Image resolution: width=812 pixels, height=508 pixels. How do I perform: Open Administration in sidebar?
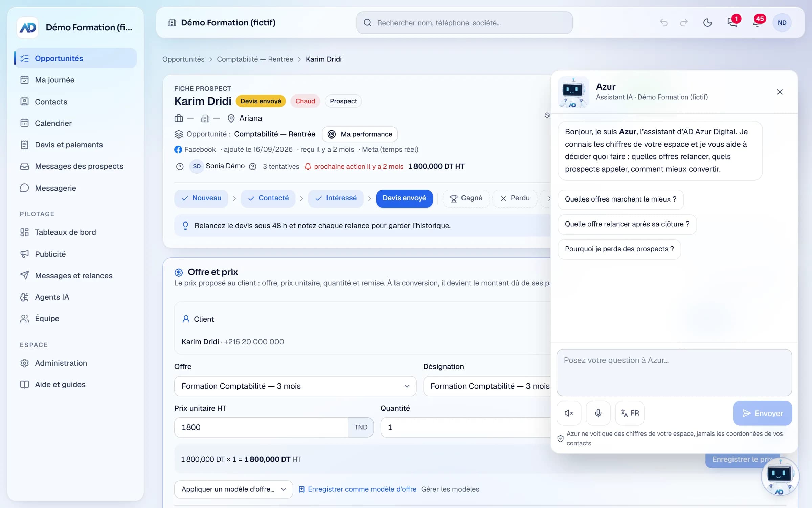point(75,363)
